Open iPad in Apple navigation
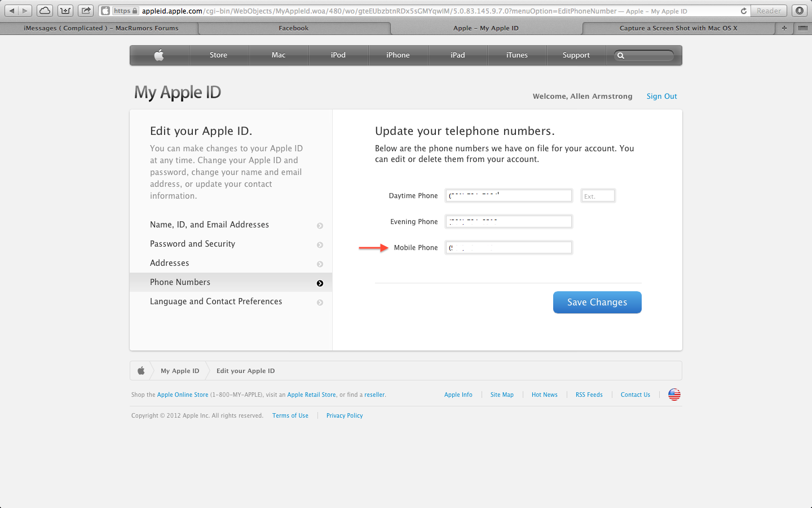This screenshot has width=812, height=508. [x=458, y=55]
